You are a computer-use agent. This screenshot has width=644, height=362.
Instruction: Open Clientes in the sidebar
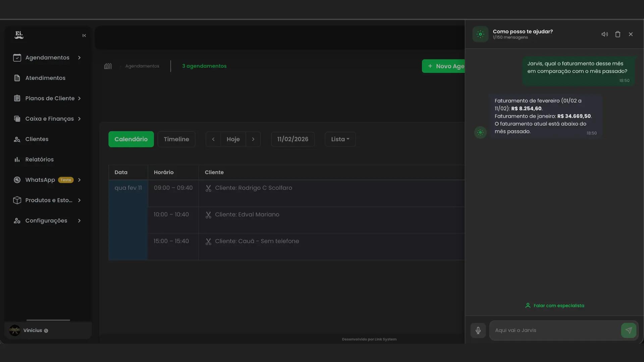[37, 139]
